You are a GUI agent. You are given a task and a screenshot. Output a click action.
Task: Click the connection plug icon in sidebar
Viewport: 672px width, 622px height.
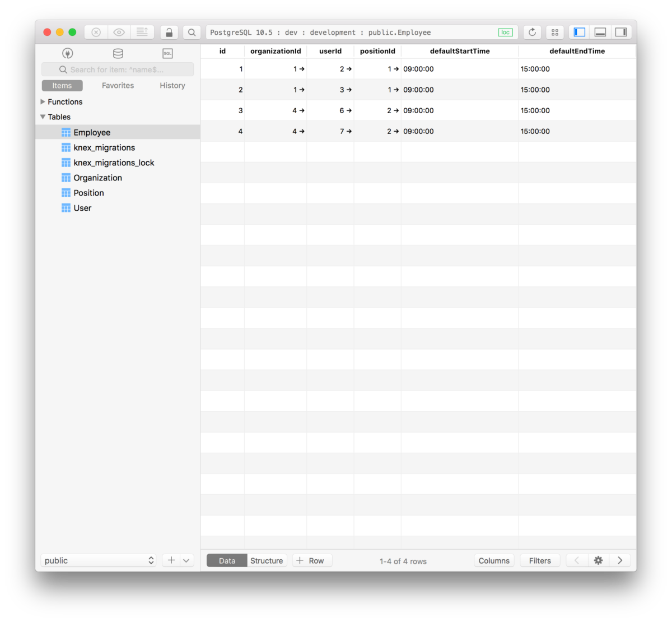click(x=68, y=53)
